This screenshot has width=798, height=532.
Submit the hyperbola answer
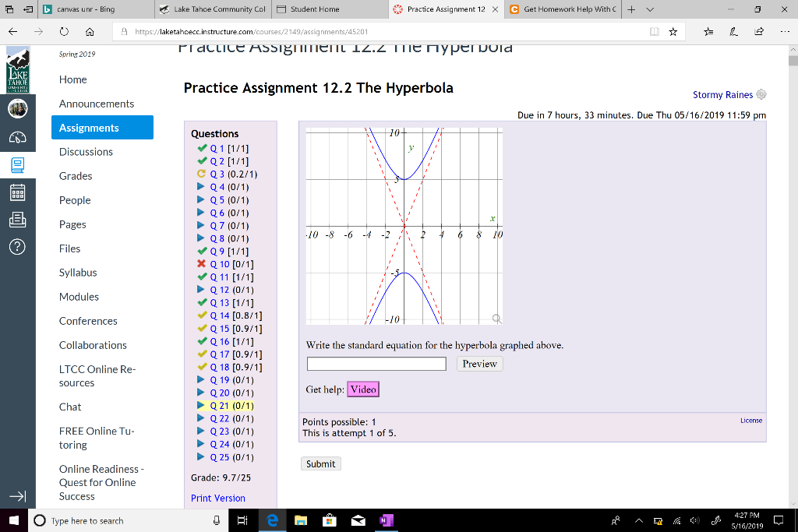click(320, 464)
